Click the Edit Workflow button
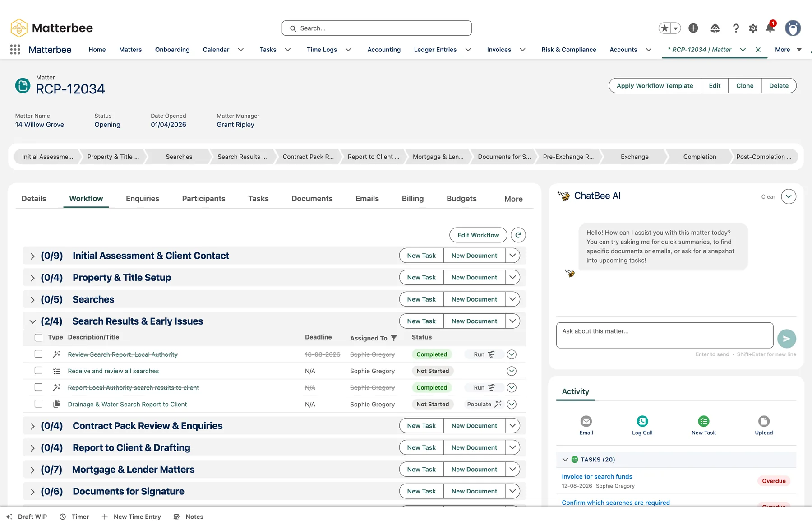This screenshot has height=526, width=812. pyautogui.click(x=478, y=235)
